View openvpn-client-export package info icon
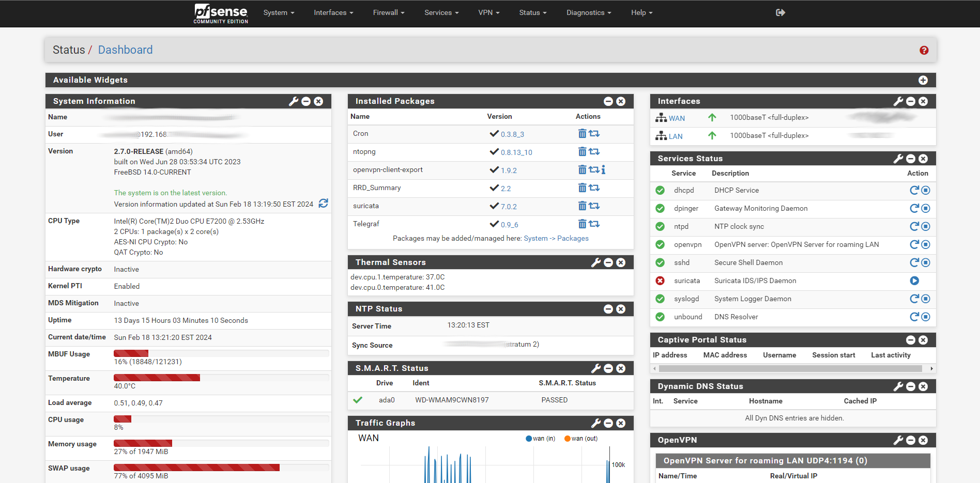Viewport: 980px width, 483px height. click(x=603, y=169)
